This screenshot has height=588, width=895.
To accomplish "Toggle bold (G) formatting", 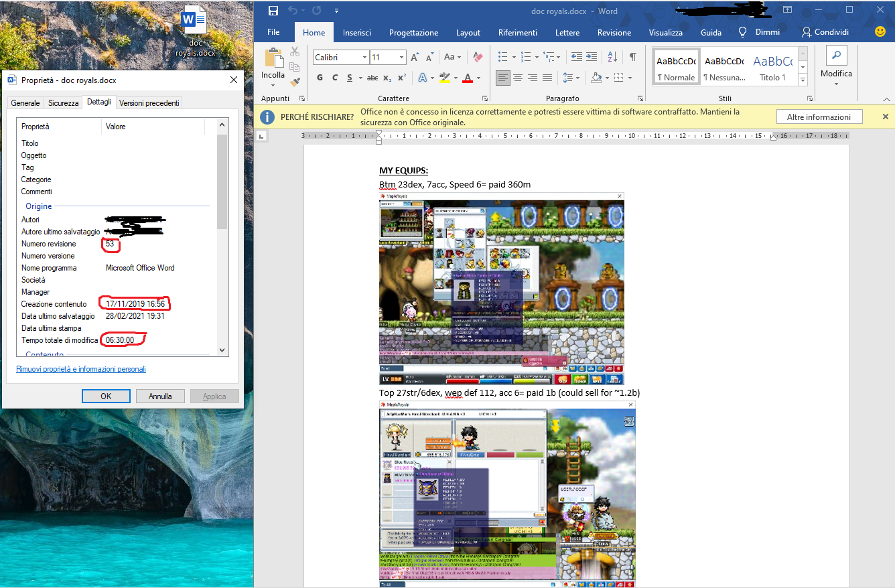I will click(x=320, y=78).
